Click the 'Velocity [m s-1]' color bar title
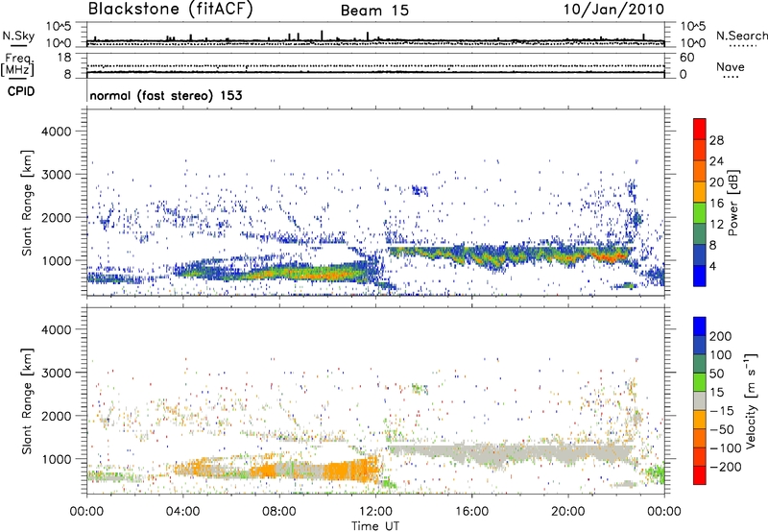 [751, 400]
